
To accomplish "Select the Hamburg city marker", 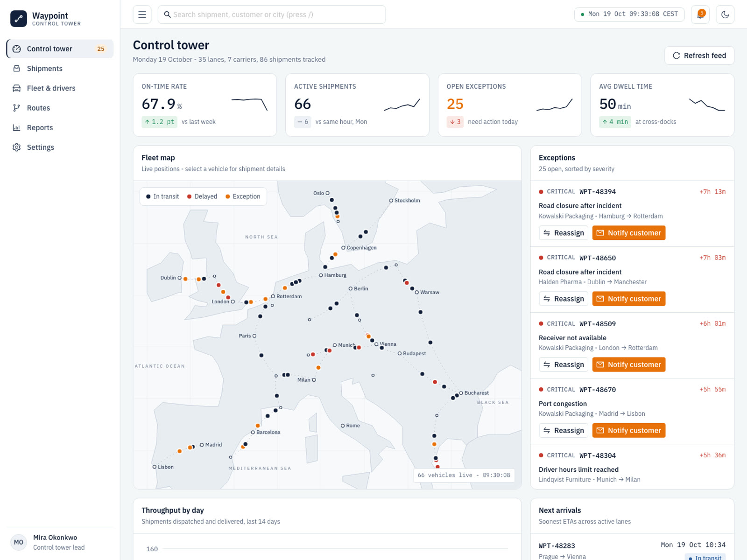I will pos(321,275).
